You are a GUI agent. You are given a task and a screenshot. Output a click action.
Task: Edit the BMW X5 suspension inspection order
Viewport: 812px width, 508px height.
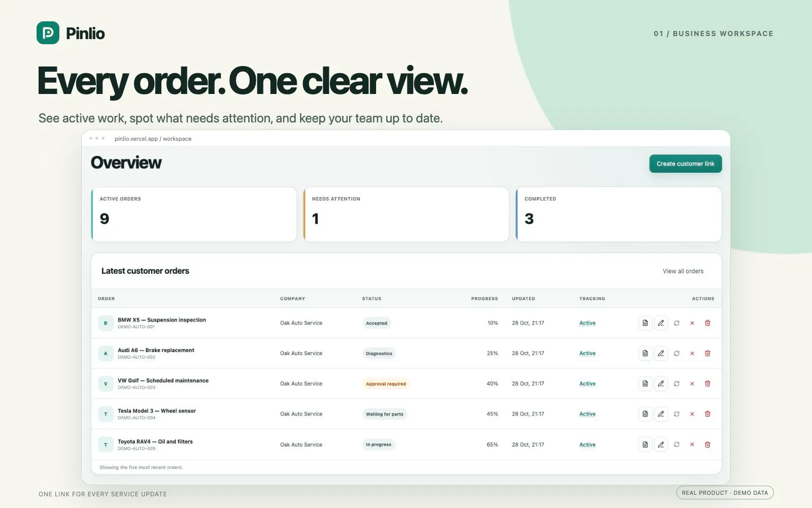click(661, 323)
